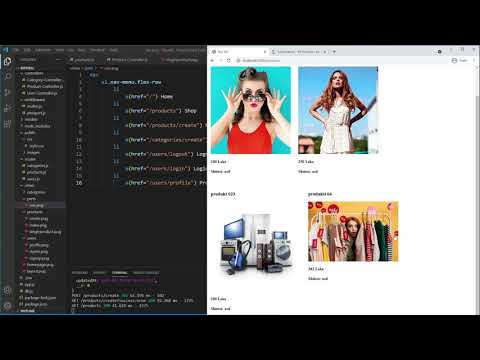Collapse the products folder under views
The image size is (480, 360).
pos(34,212)
